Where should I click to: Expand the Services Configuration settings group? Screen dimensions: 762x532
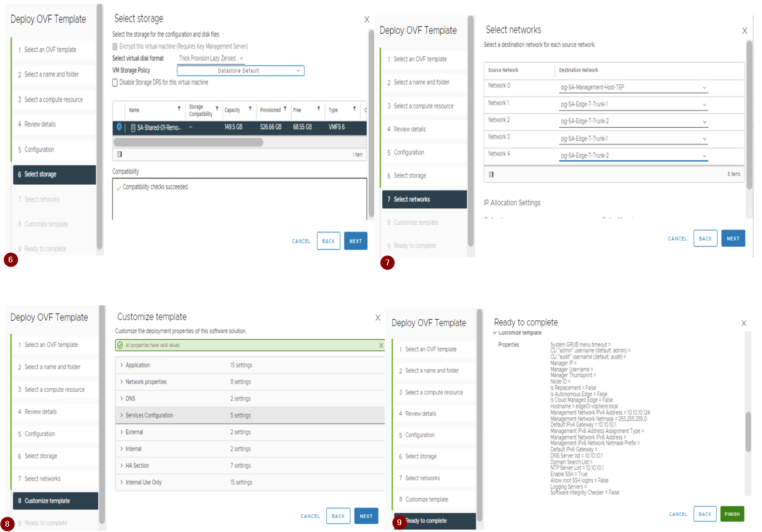(x=122, y=415)
